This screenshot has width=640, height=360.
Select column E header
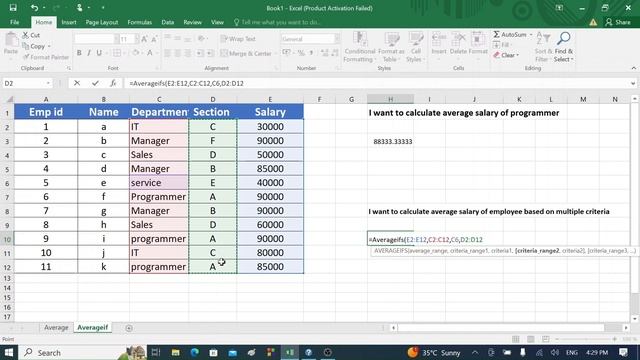click(x=270, y=99)
